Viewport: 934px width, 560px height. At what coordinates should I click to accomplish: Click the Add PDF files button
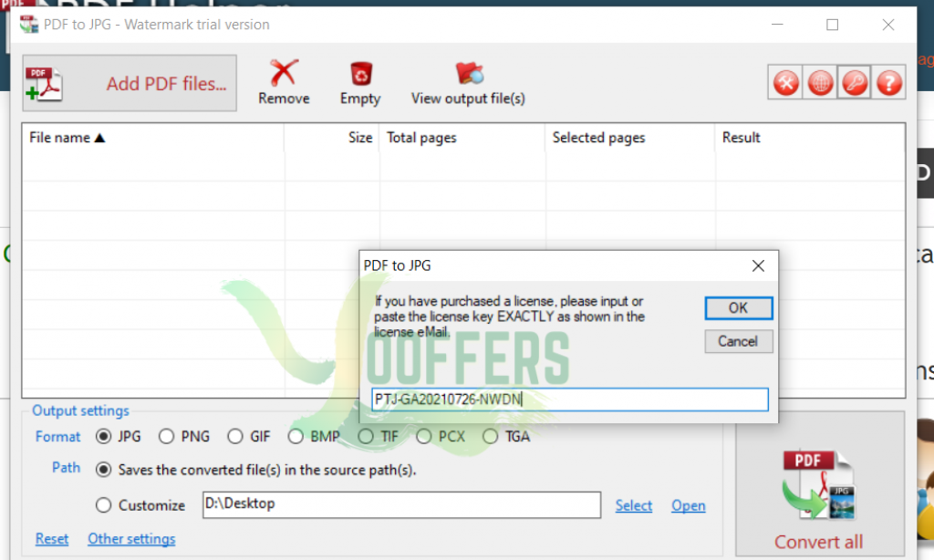[x=130, y=83]
